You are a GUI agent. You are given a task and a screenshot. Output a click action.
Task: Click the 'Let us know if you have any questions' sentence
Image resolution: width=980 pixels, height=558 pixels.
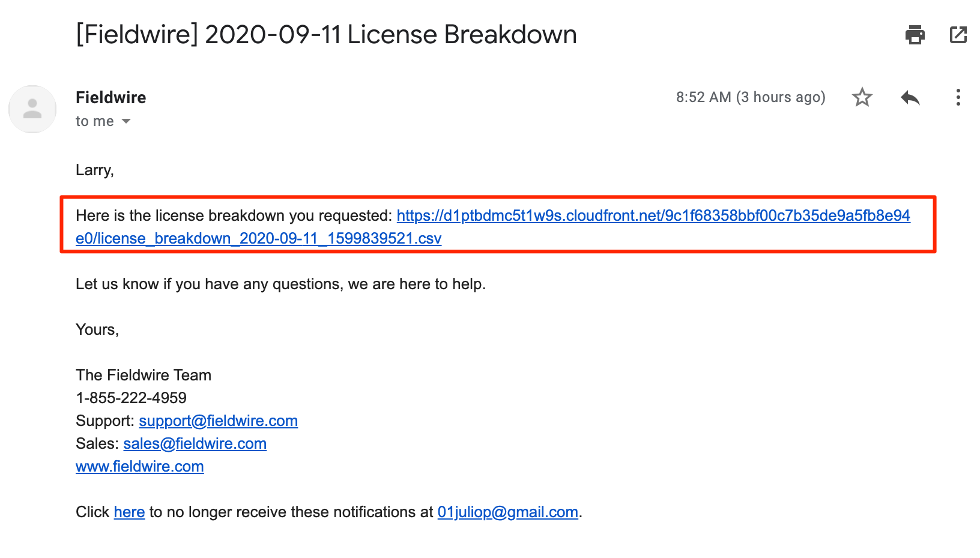280,284
